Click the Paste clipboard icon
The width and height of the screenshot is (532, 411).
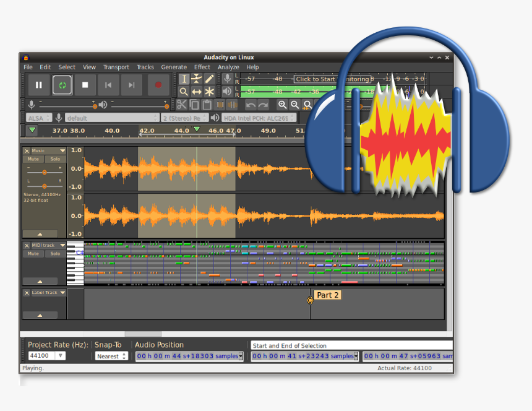pyautogui.click(x=207, y=105)
